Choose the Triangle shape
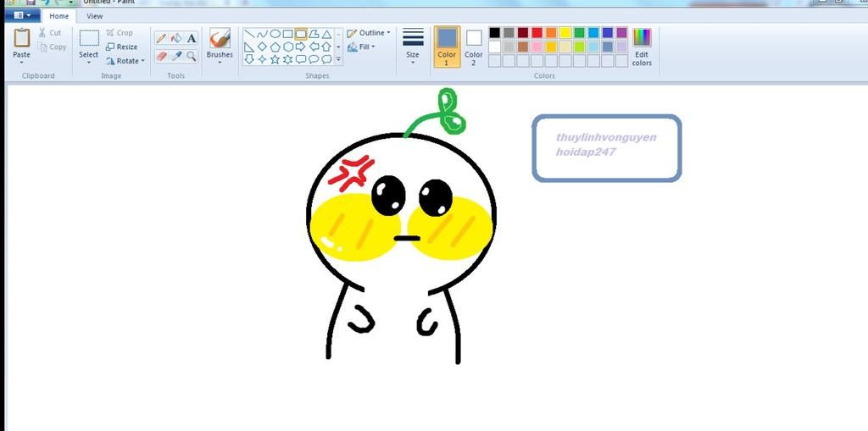868x431 pixels. 326,35
